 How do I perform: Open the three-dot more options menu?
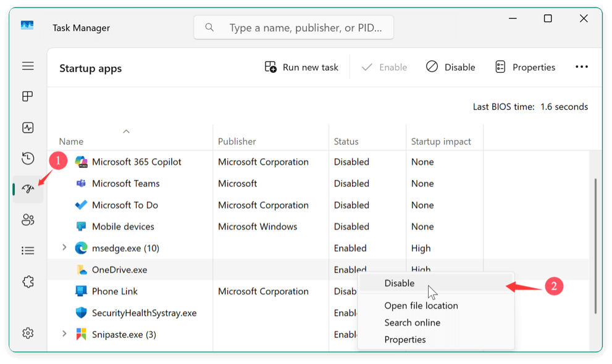(x=582, y=67)
